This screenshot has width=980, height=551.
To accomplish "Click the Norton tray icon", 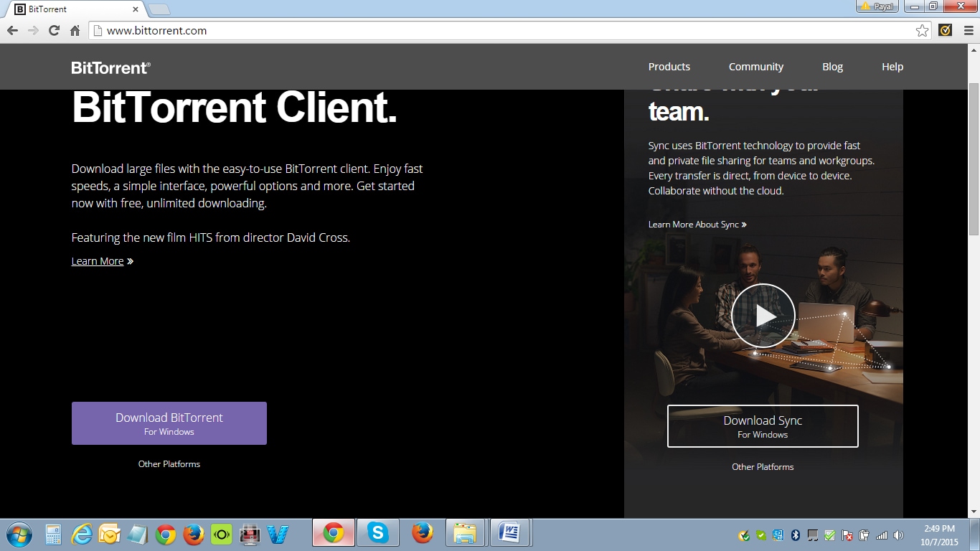I will point(745,535).
